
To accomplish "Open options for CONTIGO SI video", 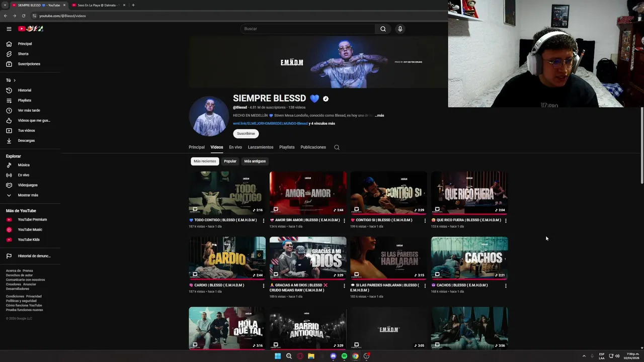I will click(425, 220).
